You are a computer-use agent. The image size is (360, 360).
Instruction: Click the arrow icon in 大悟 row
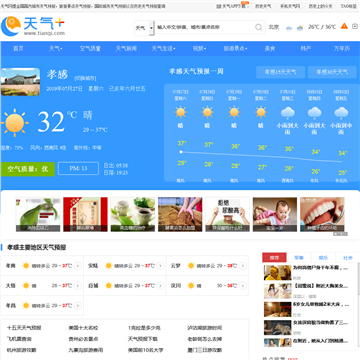pos(78,286)
